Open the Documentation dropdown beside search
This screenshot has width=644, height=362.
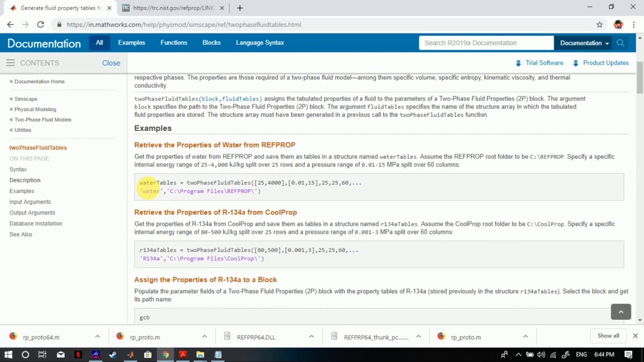(x=584, y=43)
